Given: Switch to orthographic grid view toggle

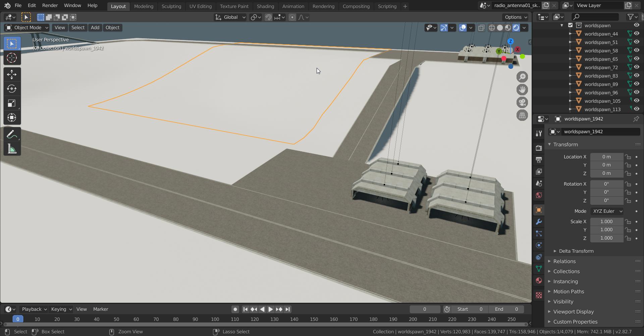Looking at the screenshot, I should pyautogui.click(x=522, y=115).
